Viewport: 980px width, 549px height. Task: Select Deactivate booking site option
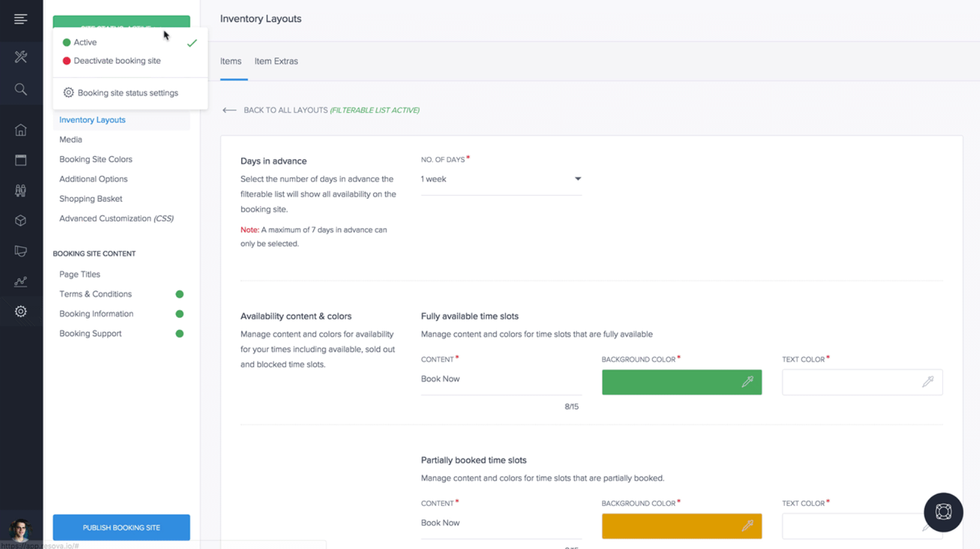(117, 61)
